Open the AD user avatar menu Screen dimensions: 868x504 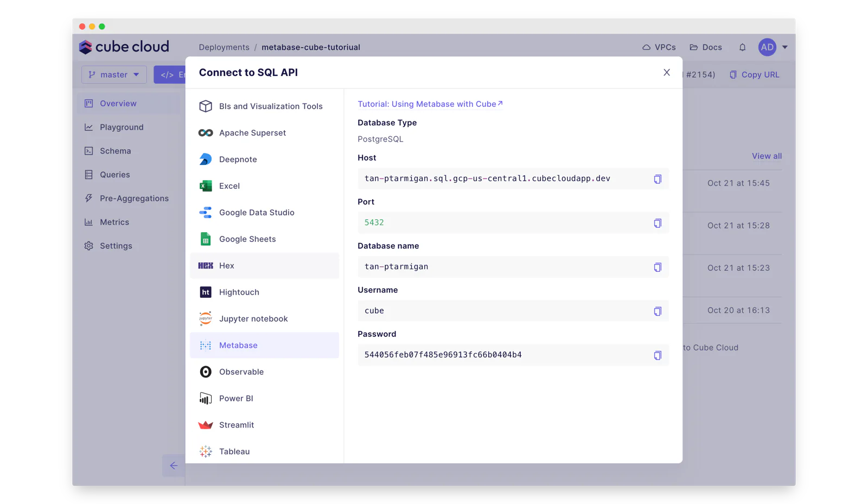767,47
